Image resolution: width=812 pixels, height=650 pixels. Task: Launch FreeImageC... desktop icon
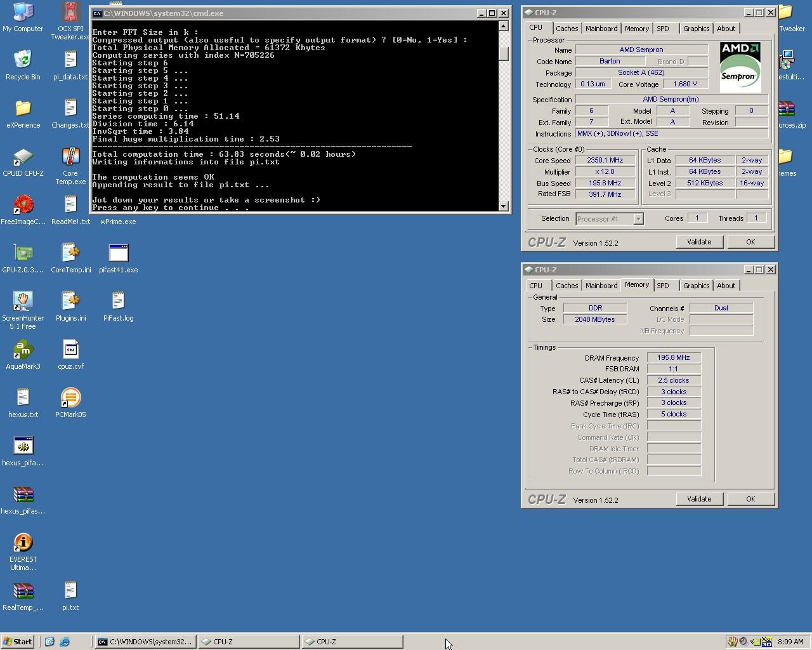point(23,209)
